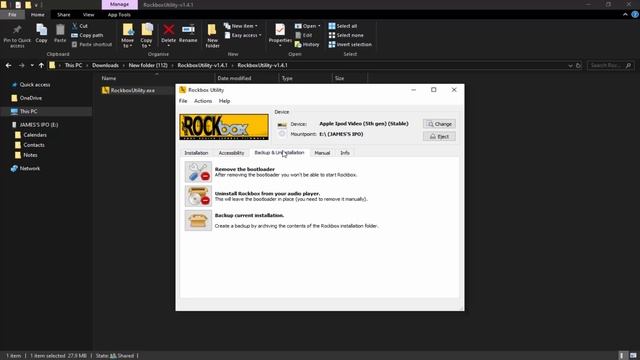Click Downloads in the address path

click(105, 65)
